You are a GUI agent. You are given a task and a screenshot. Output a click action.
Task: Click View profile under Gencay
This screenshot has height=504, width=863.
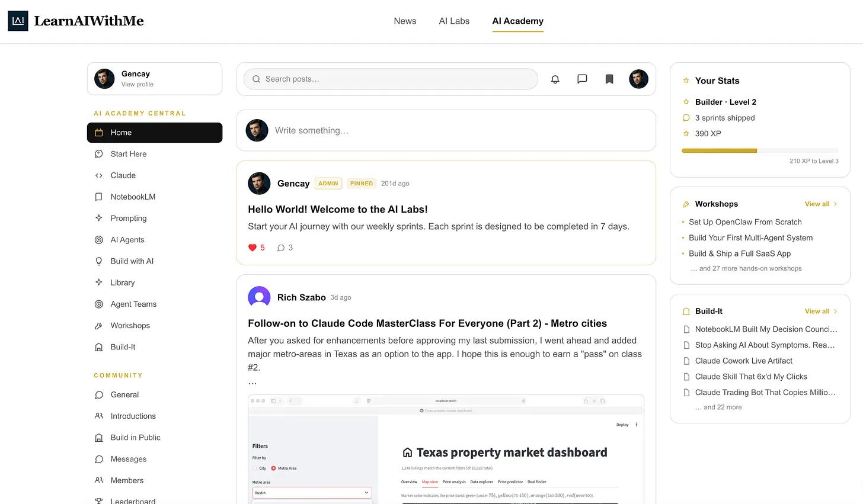tap(138, 84)
